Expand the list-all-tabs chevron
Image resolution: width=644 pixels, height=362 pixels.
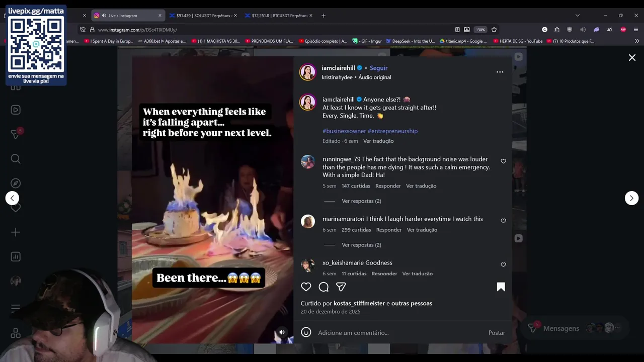tap(577, 16)
